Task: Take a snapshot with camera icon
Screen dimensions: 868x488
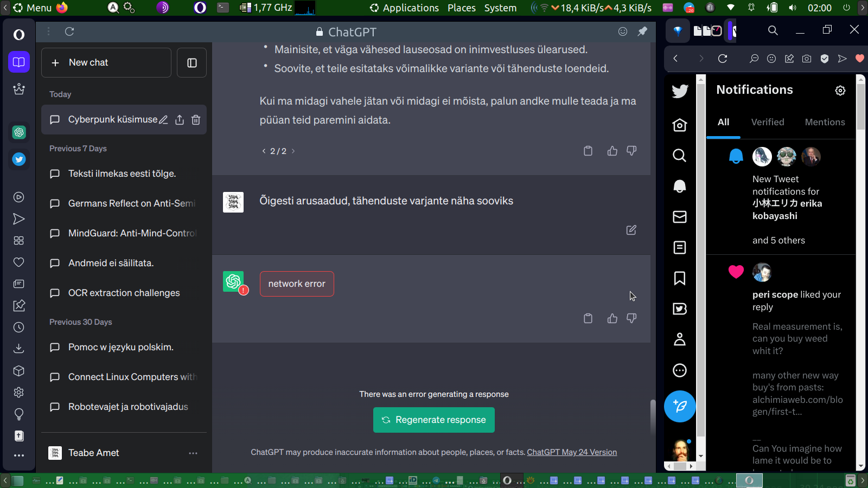Action: tap(807, 59)
